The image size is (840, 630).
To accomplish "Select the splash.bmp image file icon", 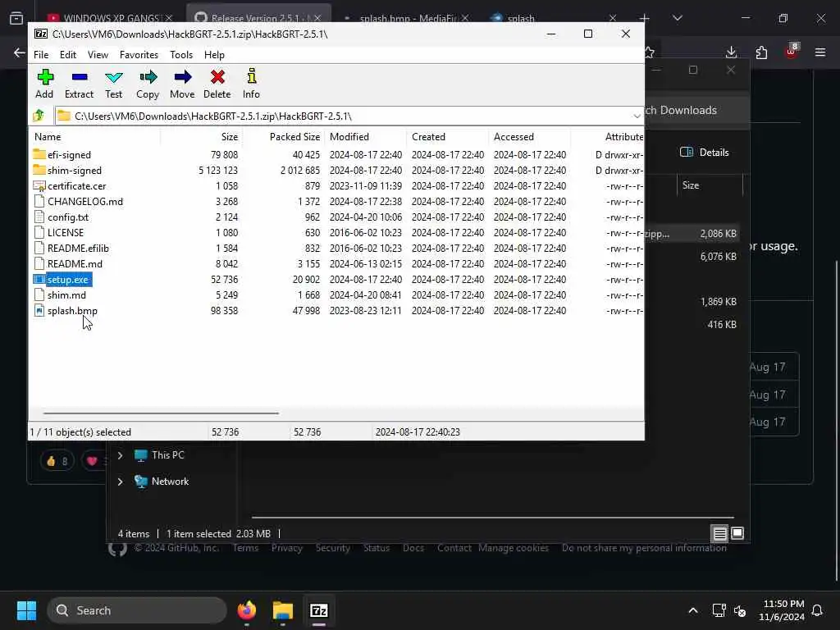I will (x=39, y=310).
